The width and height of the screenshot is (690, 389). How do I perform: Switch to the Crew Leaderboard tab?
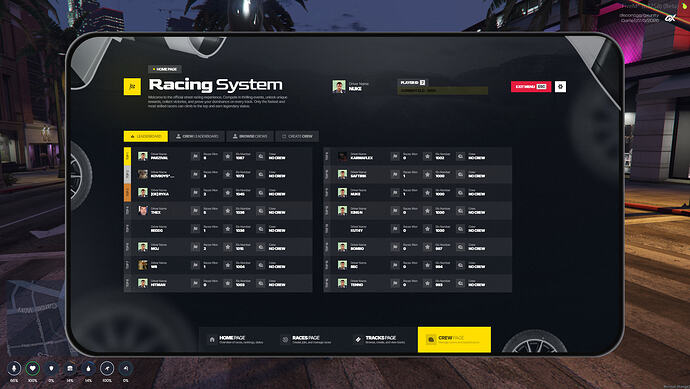point(197,136)
